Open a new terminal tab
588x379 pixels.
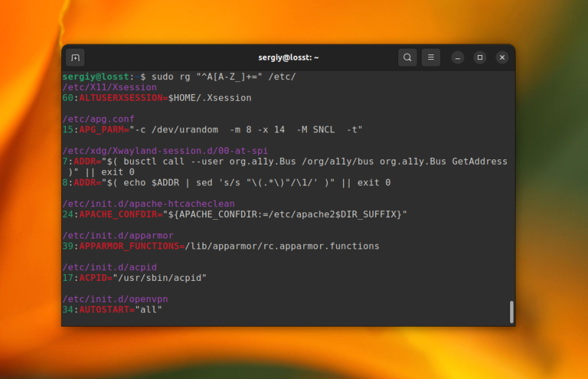coord(75,58)
